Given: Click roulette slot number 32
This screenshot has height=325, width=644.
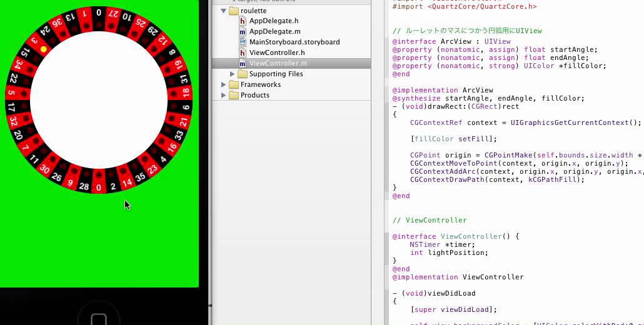Looking at the screenshot, I should 15,121.
